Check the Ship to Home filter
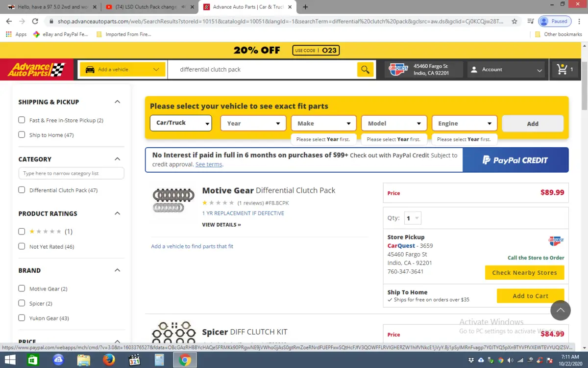 tap(22, 134)
